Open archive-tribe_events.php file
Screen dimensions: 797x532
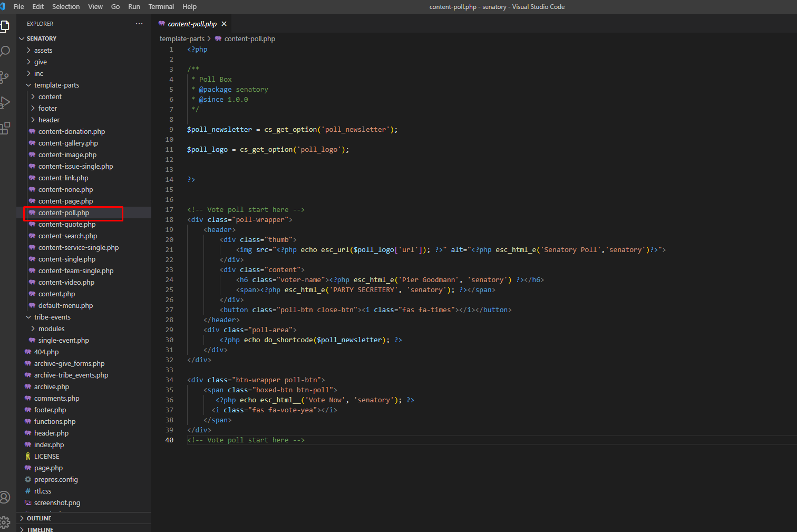(x=84, y=375)
